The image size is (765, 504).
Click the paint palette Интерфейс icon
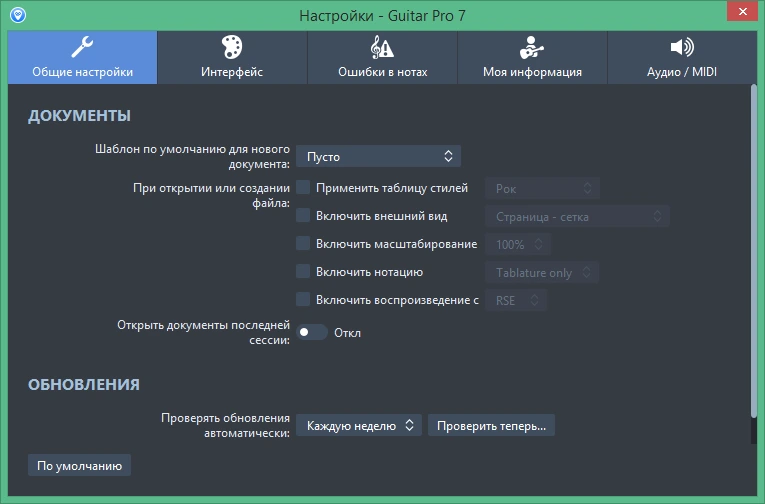[x=232, y=47]
